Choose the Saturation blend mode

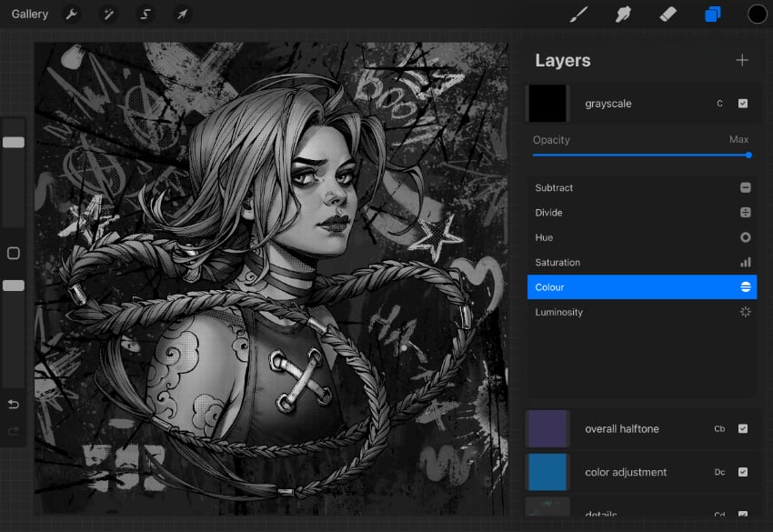(642, 262)
